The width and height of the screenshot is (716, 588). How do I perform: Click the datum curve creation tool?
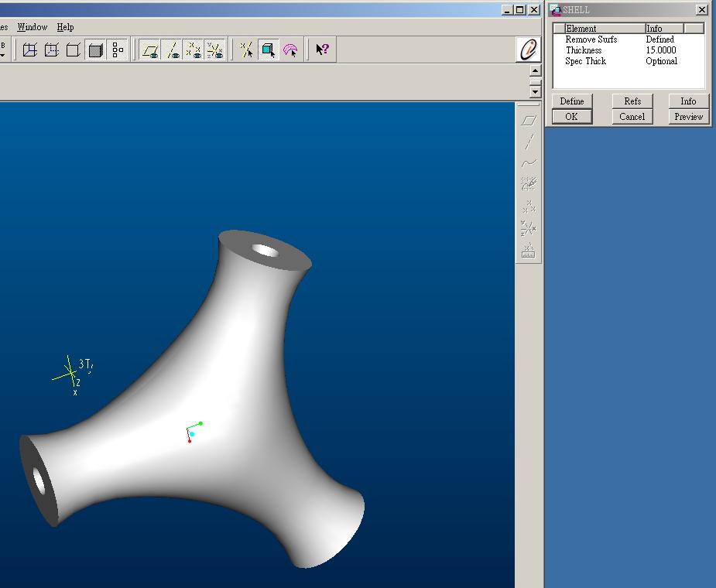[529, 162]
